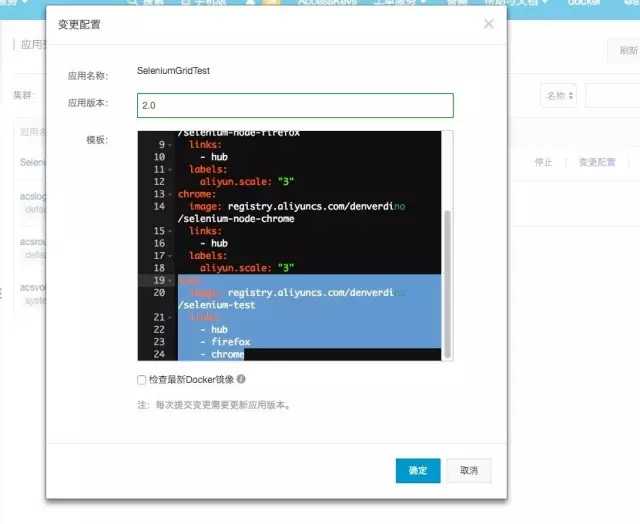Screen dimensions: 640x524
Task: Collapse the fold arrow on line 9
Action: 170,145
